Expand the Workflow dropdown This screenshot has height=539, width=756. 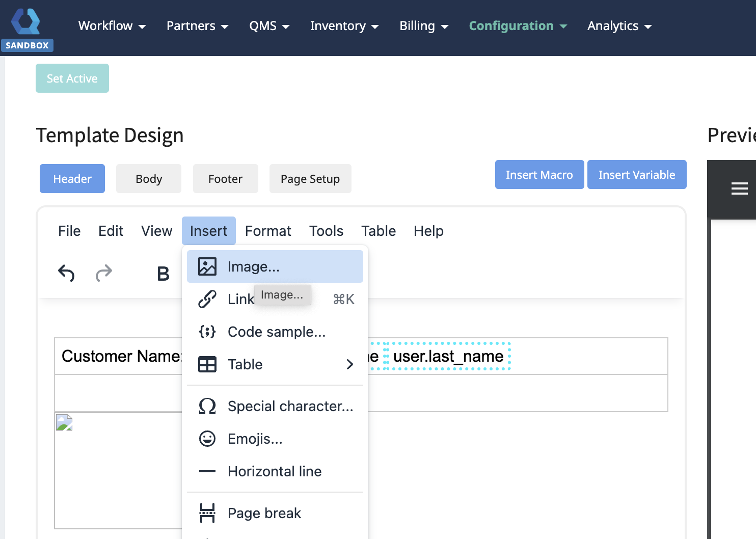click(112, 26)
